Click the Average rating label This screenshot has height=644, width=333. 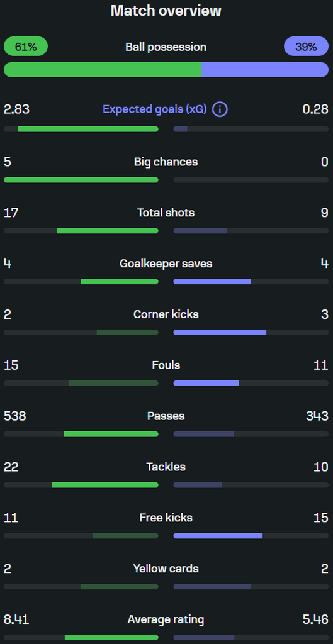coord(166,619)
